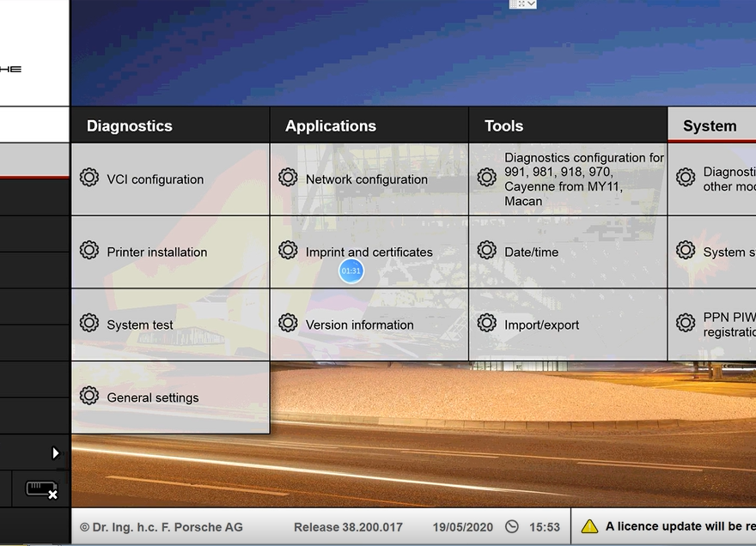Open Printer installation tile
The height and width of the screenshot is (546, 756).
tap(170, 252)
